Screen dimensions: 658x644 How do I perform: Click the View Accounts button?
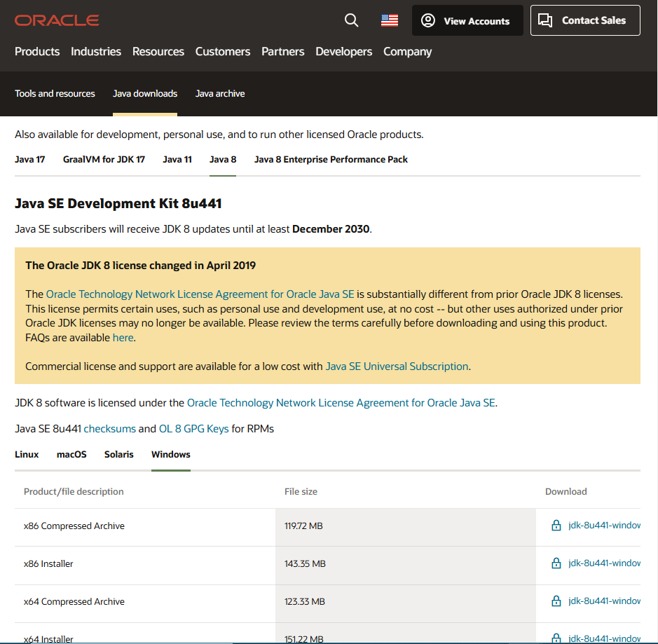click(467, 20)
